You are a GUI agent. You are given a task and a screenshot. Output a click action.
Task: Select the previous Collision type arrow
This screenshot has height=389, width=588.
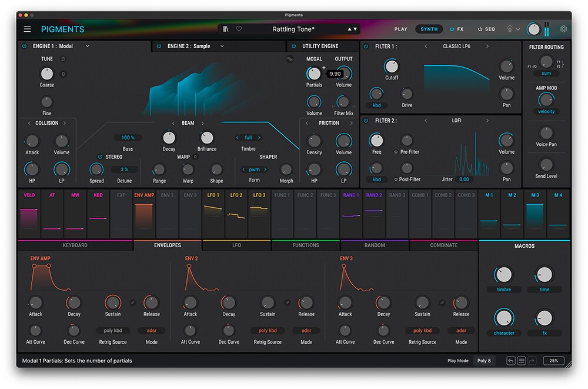point(29,123)
